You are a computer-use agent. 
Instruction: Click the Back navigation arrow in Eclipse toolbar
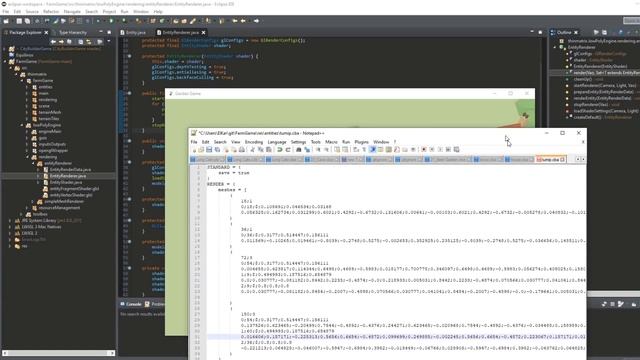[x=243, y=21]
